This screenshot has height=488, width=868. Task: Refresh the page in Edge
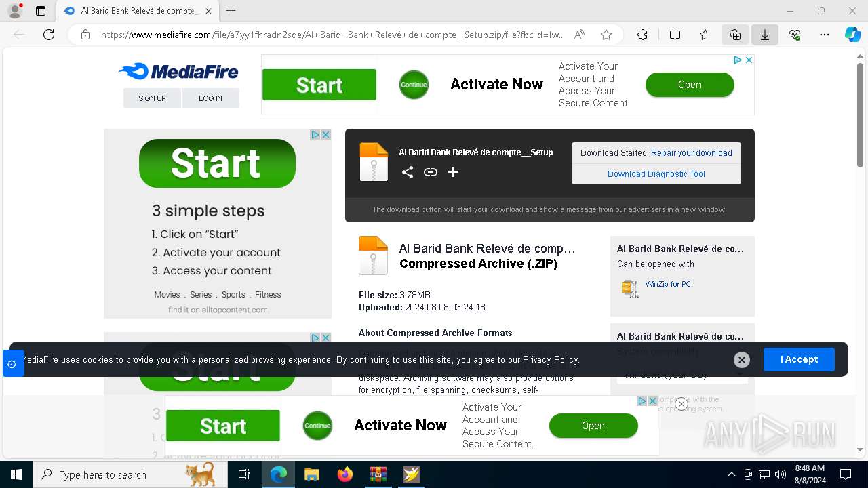(49, 35)
